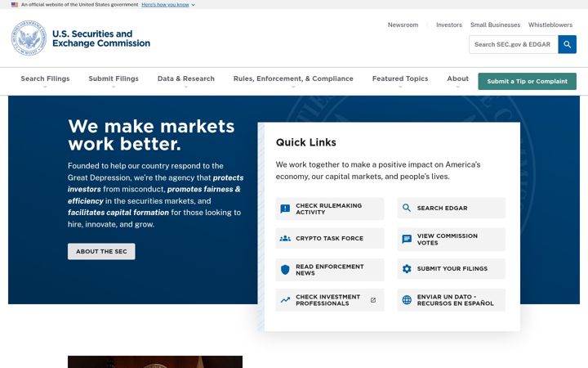Open the Newsroom link

pyautogui.click(x=403, y=25)
